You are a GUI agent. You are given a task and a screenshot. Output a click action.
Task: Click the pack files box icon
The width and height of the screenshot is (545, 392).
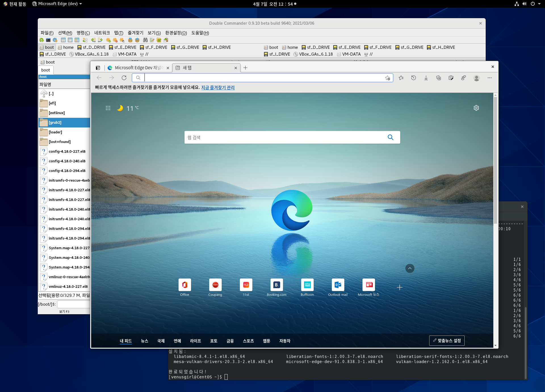[x=130, y=40]
